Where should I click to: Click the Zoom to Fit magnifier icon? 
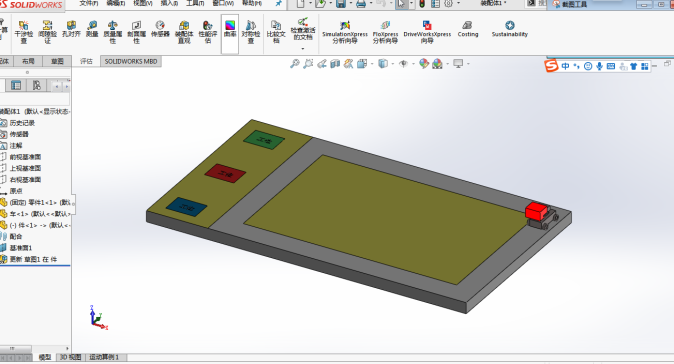(294, 64)
